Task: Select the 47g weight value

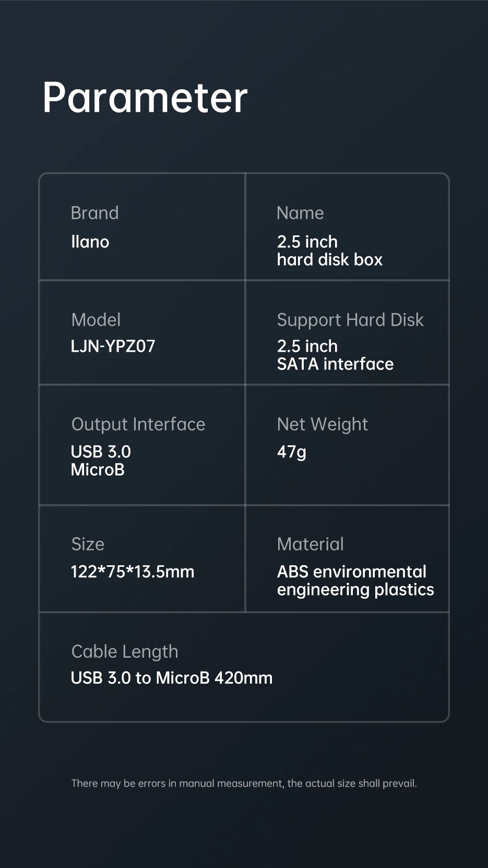Action: (x=291, y=451)
